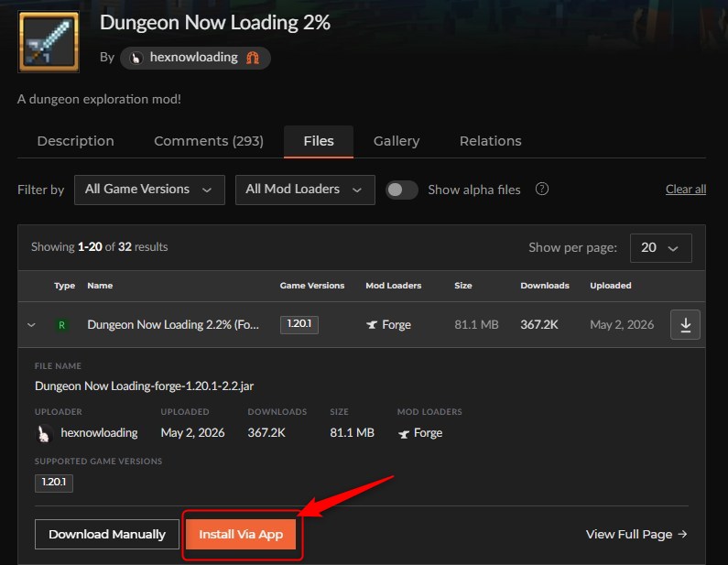728x565 pixels.
Task: Click the download arrow icon button for file
Action: coord(685,324)
